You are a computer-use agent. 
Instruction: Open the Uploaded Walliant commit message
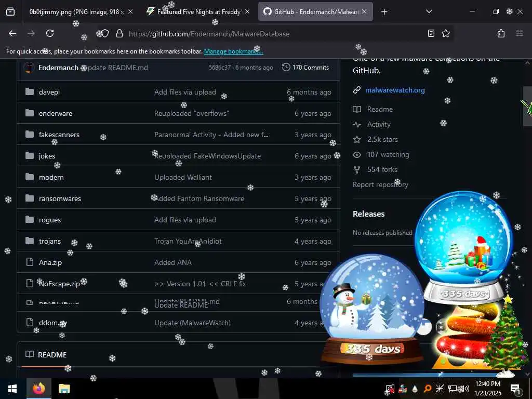(183, 177)
